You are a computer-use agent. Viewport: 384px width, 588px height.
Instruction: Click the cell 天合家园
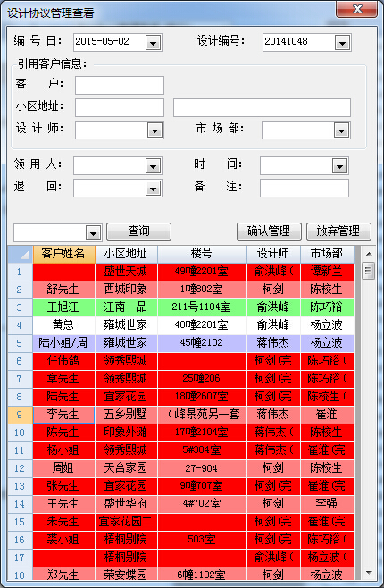(126, 468)
